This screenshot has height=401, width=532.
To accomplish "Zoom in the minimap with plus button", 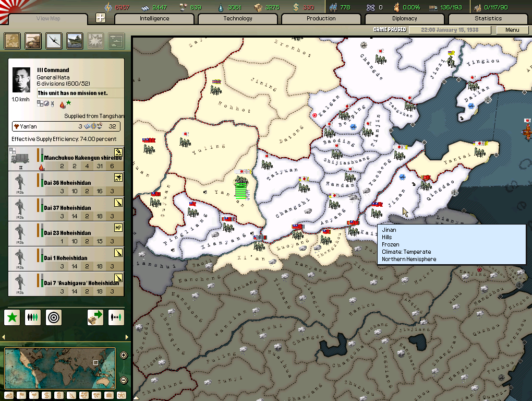I will (124, 355).
